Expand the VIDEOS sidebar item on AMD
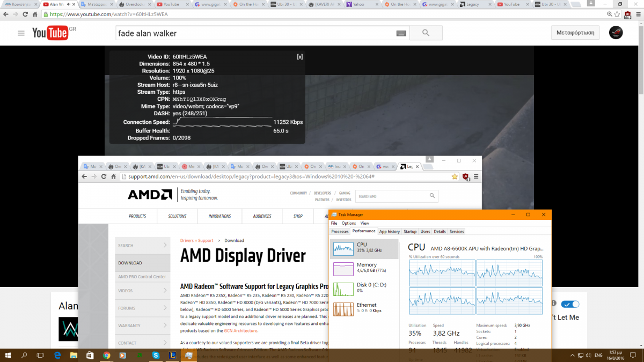Viewport: 644px width, 362px height. coord(142,291)
